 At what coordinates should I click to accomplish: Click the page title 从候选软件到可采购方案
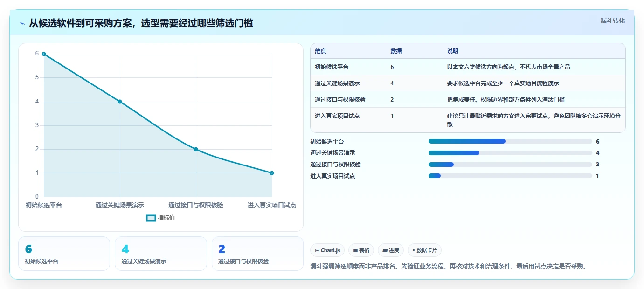(x=141, y=23)
